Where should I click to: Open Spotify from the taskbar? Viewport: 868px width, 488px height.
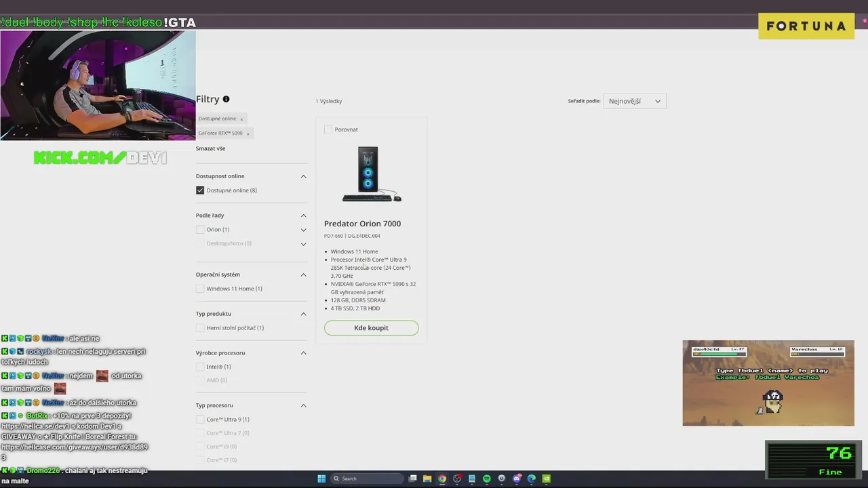[487, 479]
